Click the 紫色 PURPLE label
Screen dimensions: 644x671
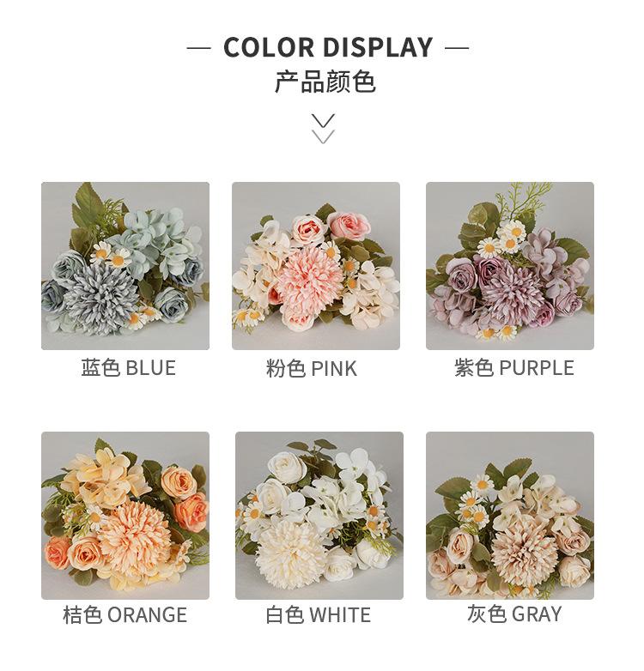(514, 368)
